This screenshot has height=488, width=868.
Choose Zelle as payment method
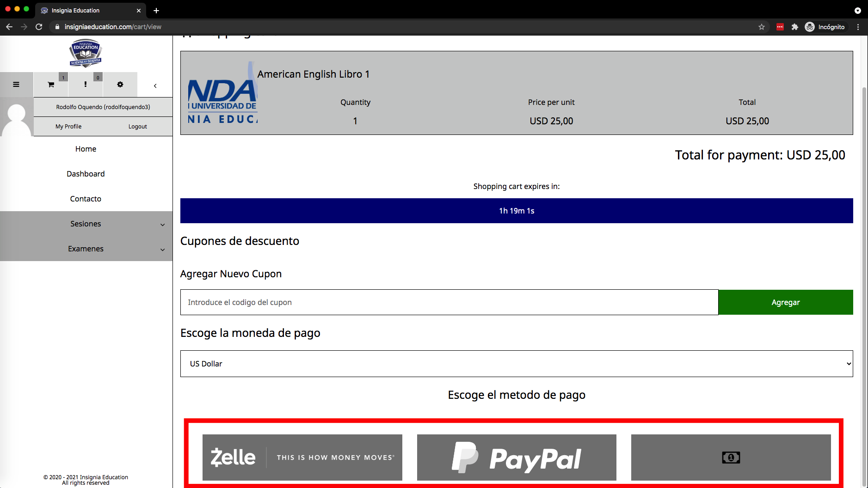[302, 457]
